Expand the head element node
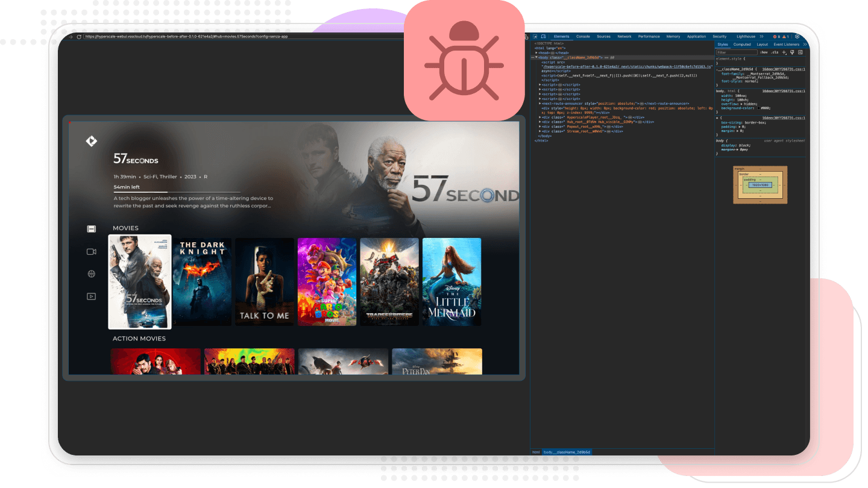This screenshot has height=488, width=868. click(x=536, y=52)
